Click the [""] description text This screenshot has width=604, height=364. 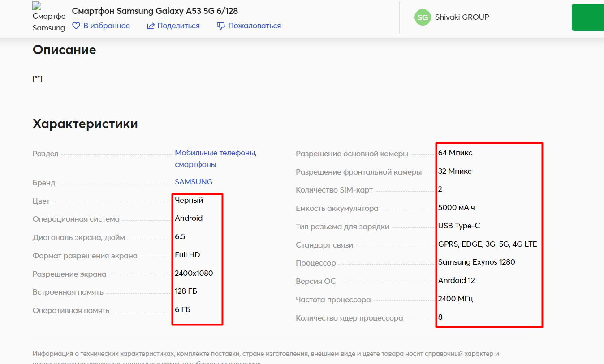tap(38, 79)
